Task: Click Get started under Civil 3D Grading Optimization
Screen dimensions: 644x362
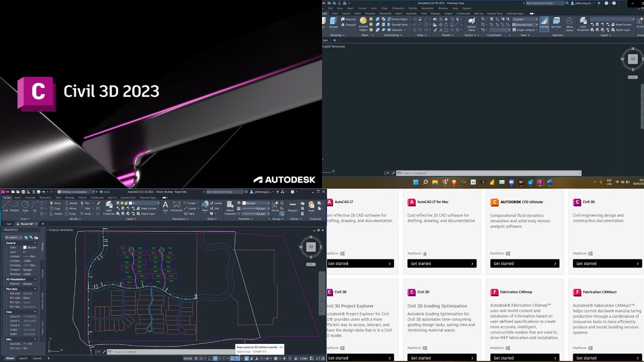Action: (442, 358)
